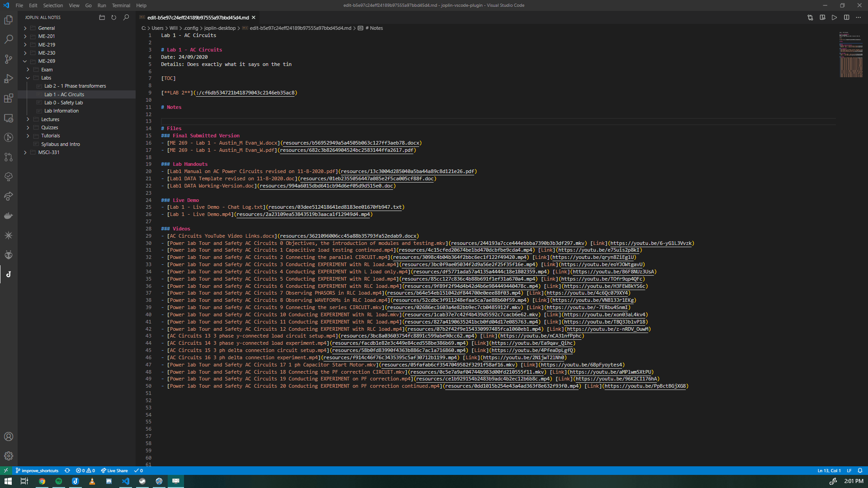
Task: Open the Accounts icon in activity bar
Action: (x=9, y=436)
